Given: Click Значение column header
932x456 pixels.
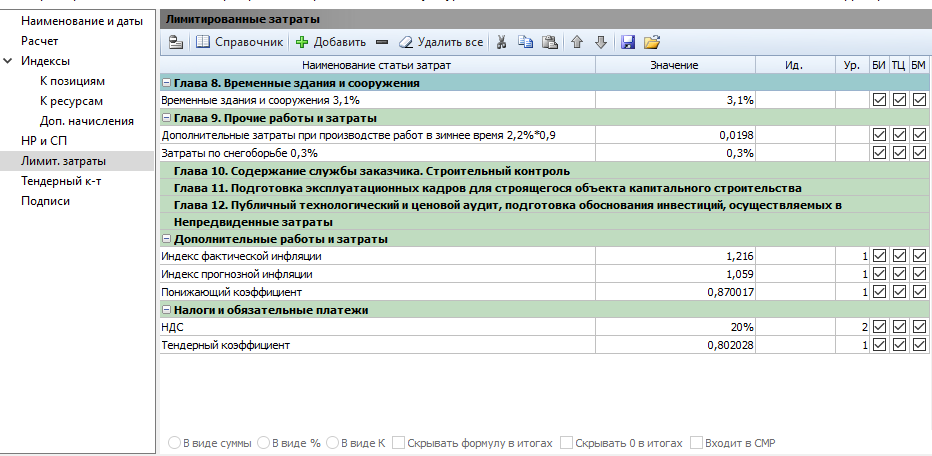Looking at the screenshot, I should (675, 65).
